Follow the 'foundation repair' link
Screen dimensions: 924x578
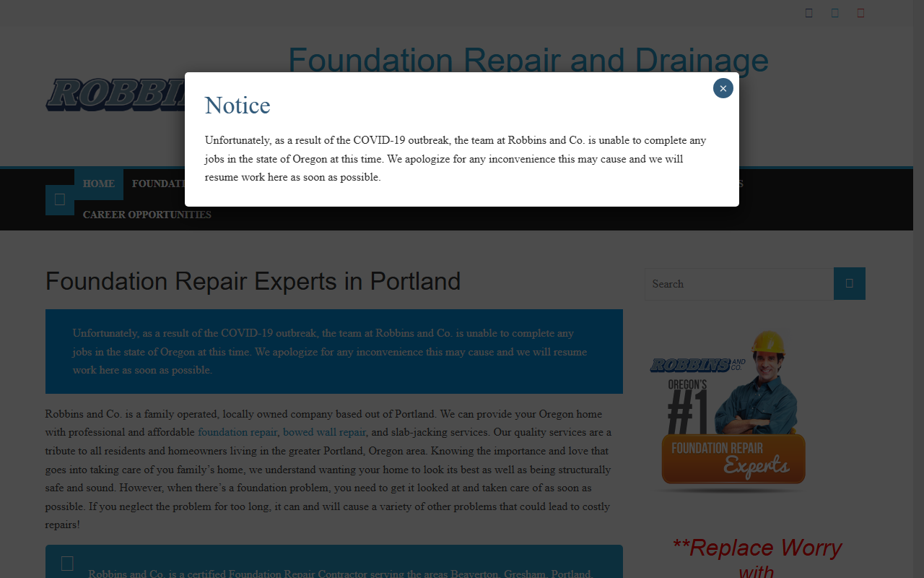237,432
